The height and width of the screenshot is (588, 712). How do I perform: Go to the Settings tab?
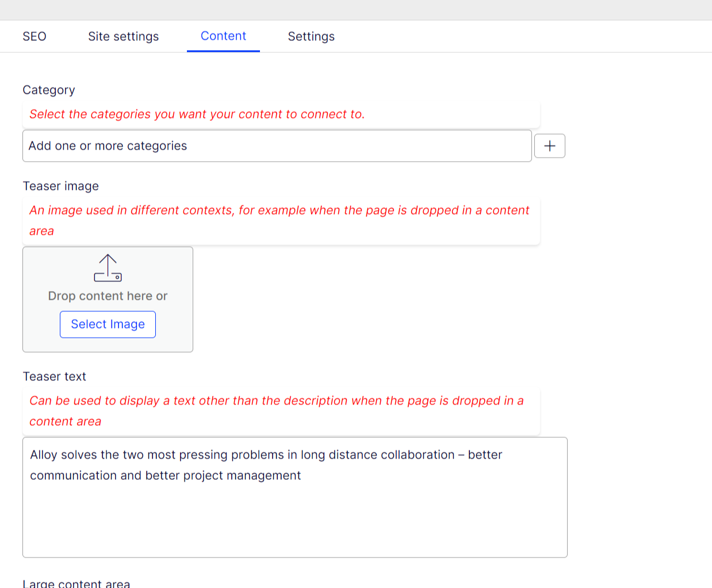[x=311, y=36]
